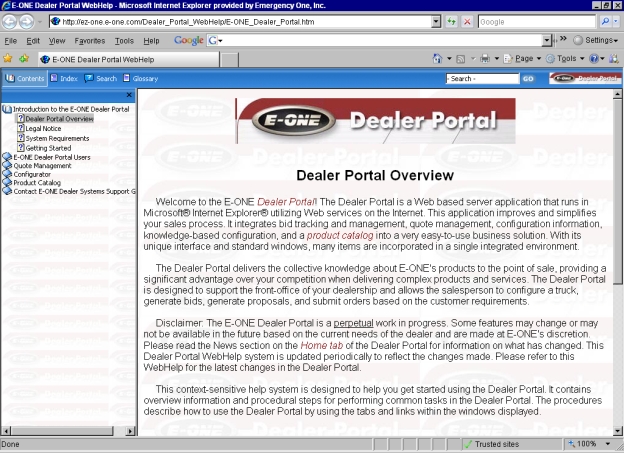
Task: Click the contents pane scroll right arrow
Action: click(130, 431)
